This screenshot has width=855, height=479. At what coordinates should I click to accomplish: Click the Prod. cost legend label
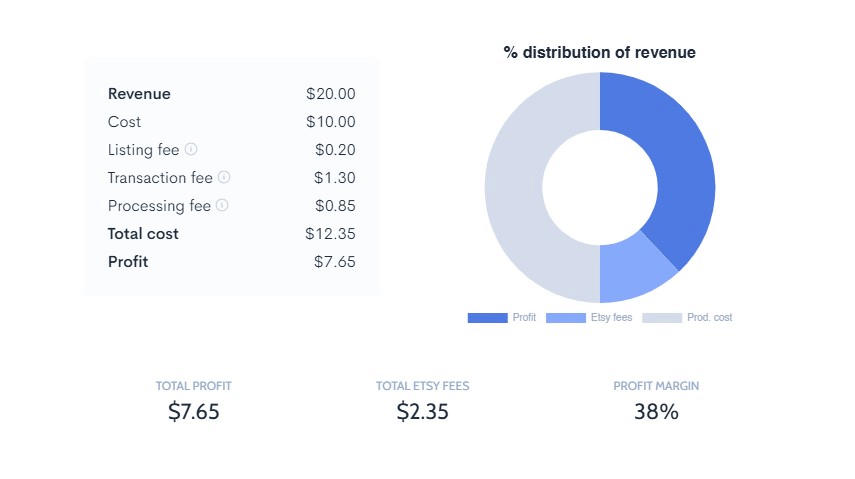(709, 318)
